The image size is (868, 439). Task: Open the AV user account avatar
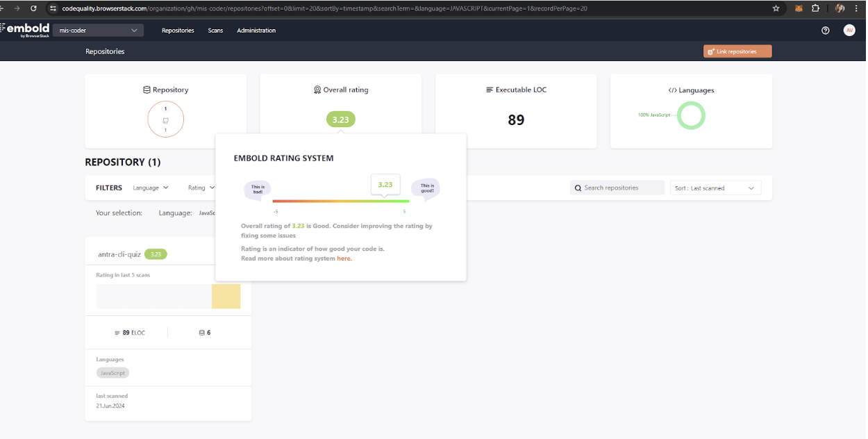pos(849,31)
